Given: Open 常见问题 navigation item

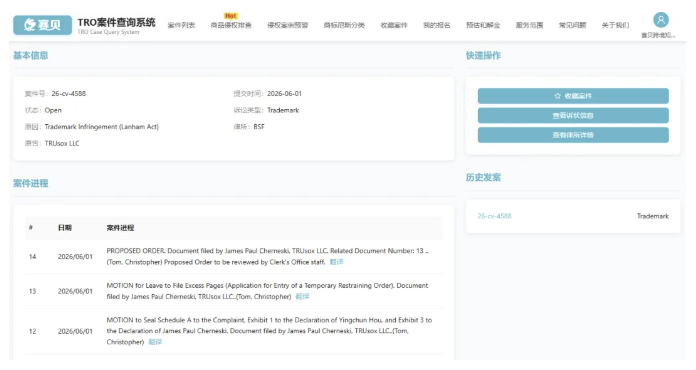Looking at the screenshot, I should coord(572,25).
